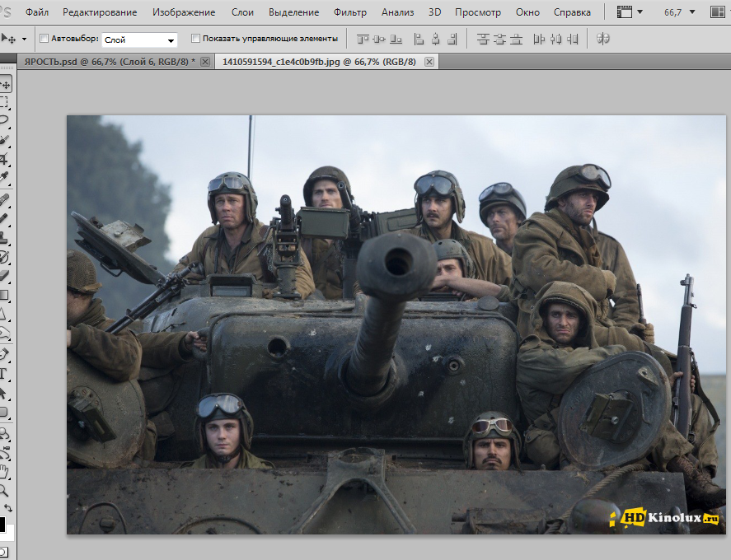Toggle Показать управляющие элементы checkbox

pos(196,39)
